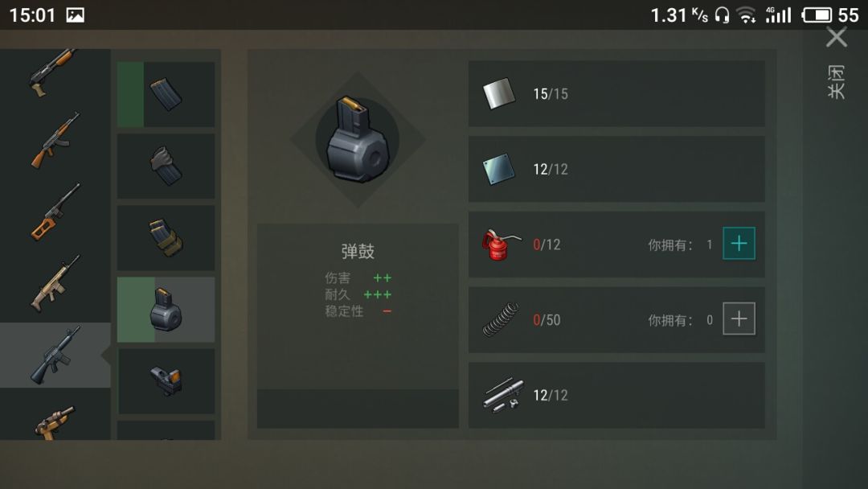
Task: Select the pump shotgun in the weapon list
Action: [x=54, y=72]
